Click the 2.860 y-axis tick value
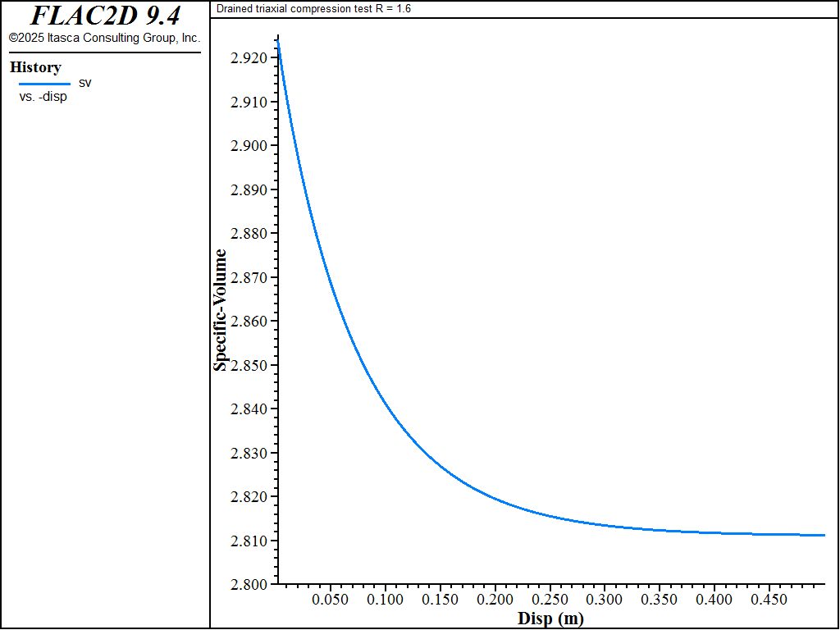 pos(248,322)
